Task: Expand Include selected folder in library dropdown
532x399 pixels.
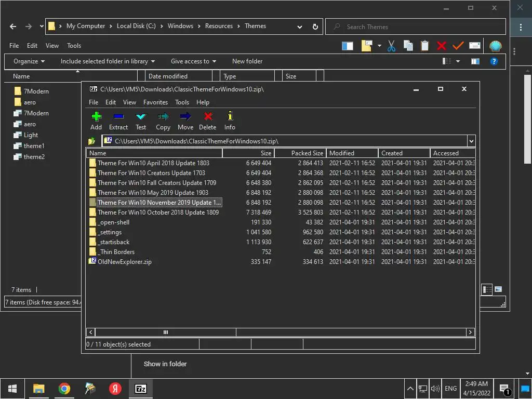Action: click(x=108, y=61)
